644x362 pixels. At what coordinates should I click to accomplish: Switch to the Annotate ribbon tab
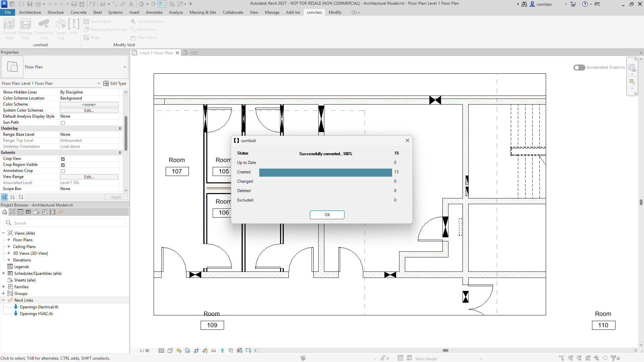click(x=154, y=12)
